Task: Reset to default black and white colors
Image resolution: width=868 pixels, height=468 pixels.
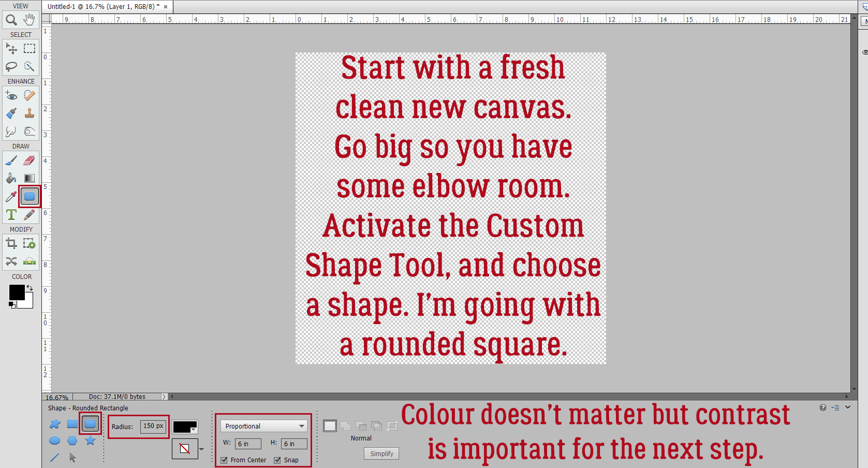Action: click(12, 305)
